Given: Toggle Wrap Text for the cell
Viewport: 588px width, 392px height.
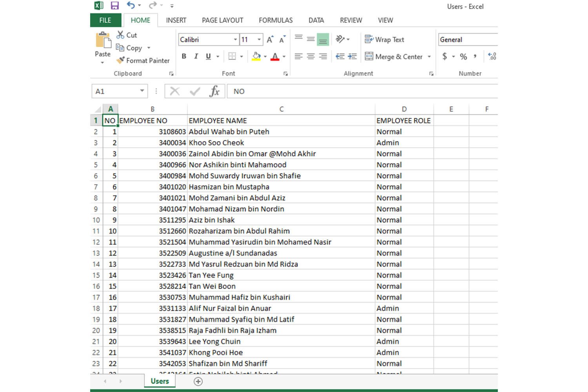Looking at the screenshot, I should point(384,40).
